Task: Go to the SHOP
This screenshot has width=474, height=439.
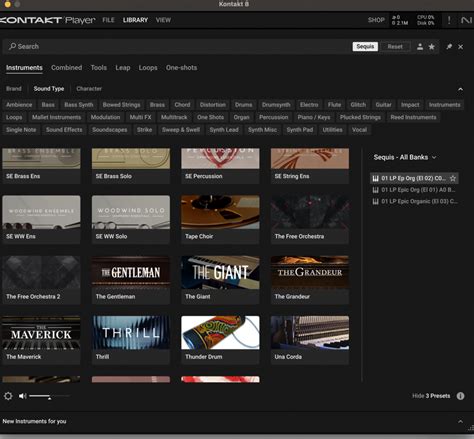Action: [x=376, y=20]
